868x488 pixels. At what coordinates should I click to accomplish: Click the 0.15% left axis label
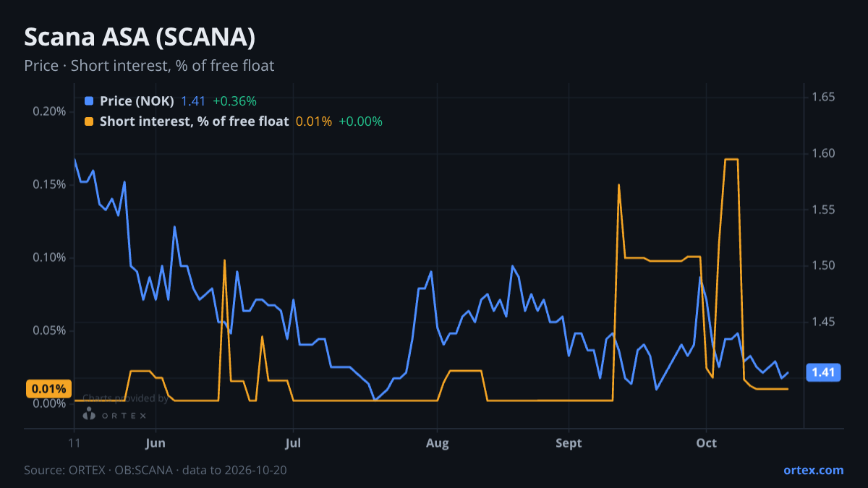click(x=50, y=184)
